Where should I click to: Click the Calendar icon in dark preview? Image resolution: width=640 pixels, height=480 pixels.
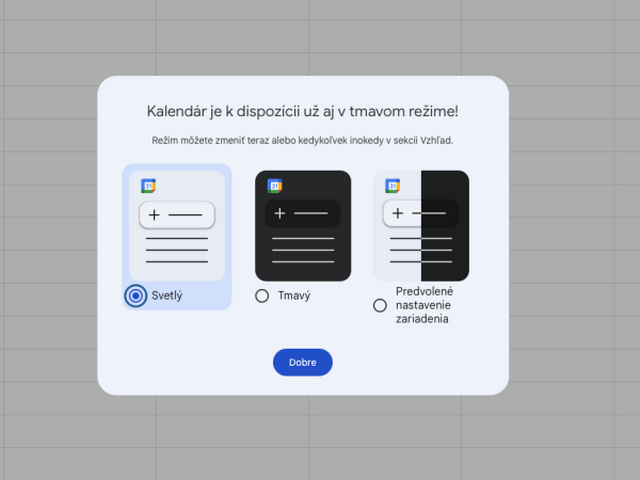tap(275, 186)
